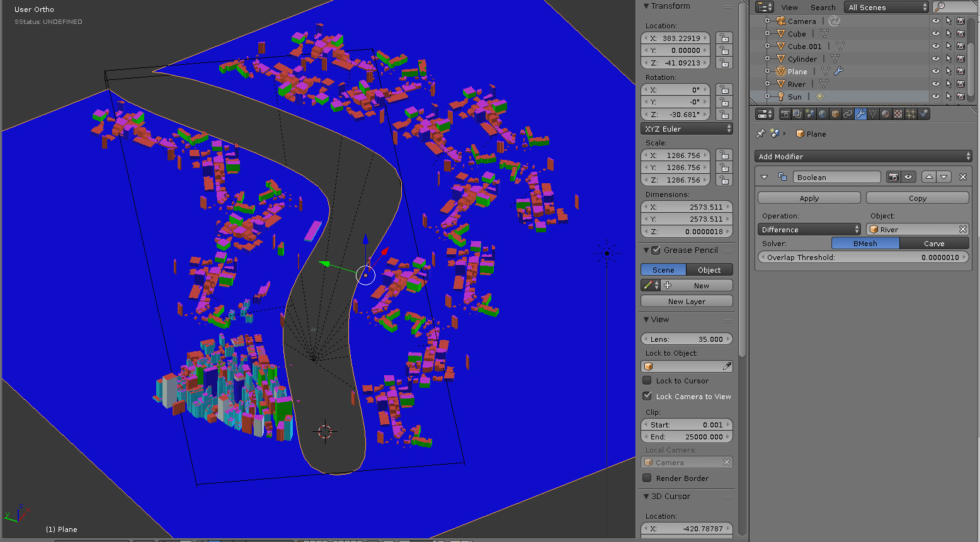Open the Texture properties tab checker icon
The image size is (980, 542).
898,114
